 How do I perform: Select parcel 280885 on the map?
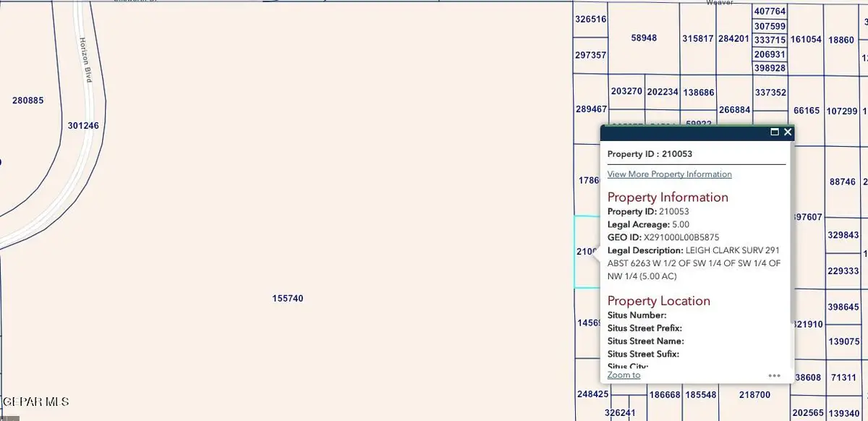[28, 101]
